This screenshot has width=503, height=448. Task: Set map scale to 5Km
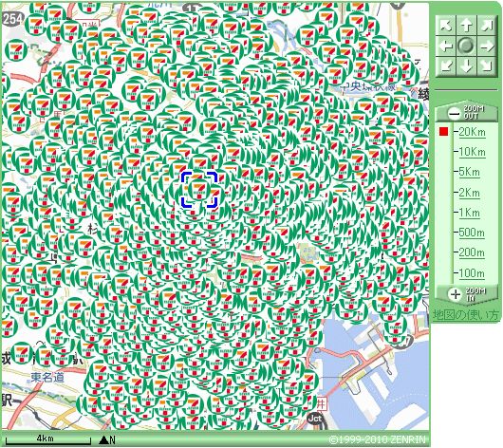tap(470, 172)
